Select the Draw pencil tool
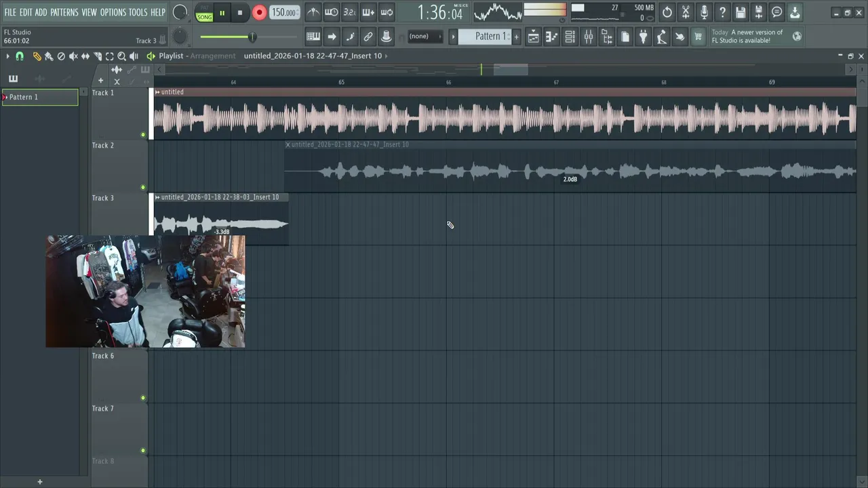 (x=37, y=56)
